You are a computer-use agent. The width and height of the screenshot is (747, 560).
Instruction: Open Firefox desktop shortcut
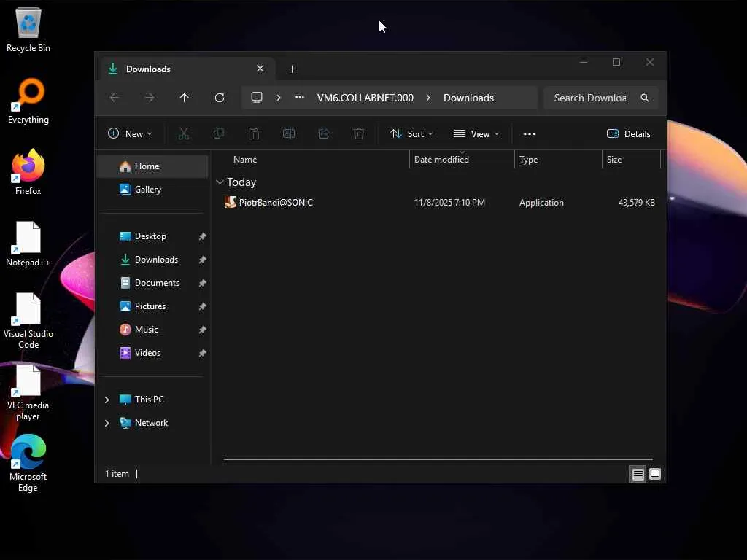coord(28,172)
